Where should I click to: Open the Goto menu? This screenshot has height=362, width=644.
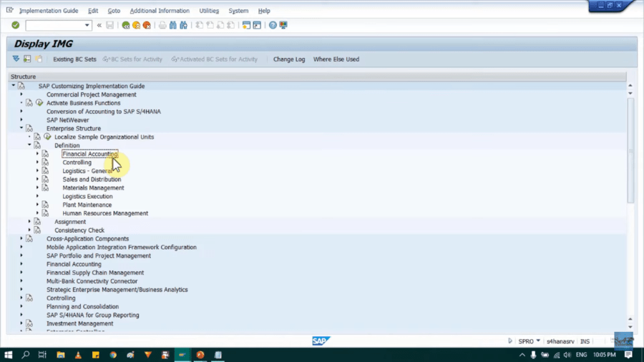point(114,11)
